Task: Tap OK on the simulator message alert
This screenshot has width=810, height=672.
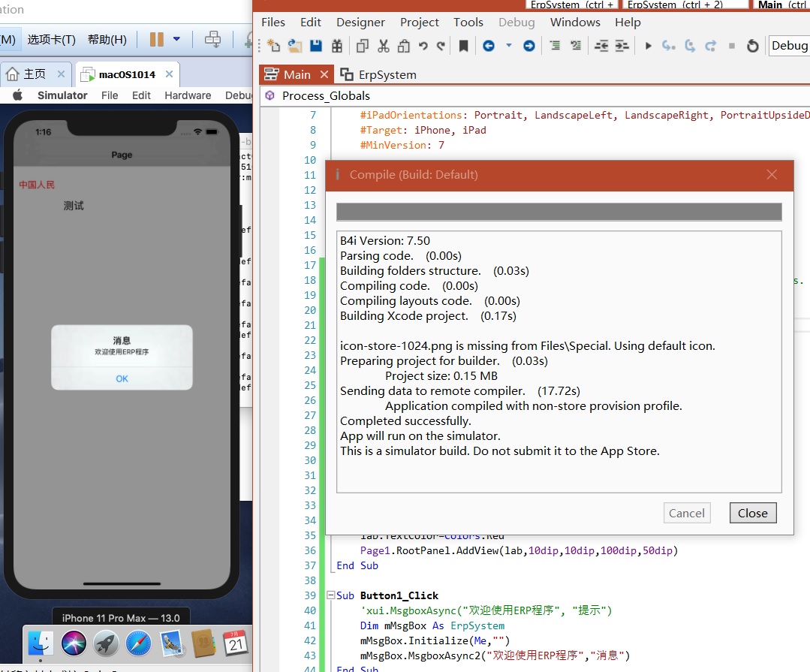Action: pyautogui.click(x=122, y=378)
